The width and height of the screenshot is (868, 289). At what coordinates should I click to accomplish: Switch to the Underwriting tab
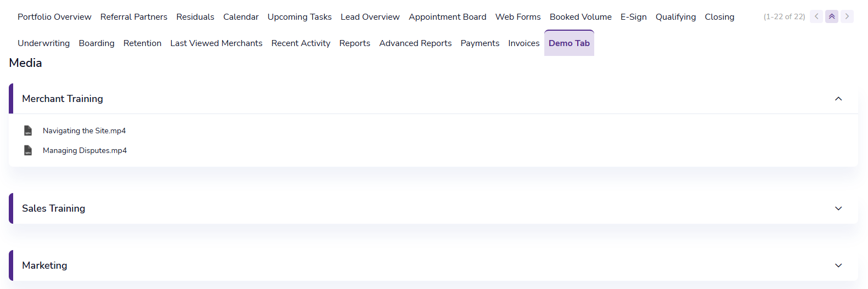coord(43,43)
